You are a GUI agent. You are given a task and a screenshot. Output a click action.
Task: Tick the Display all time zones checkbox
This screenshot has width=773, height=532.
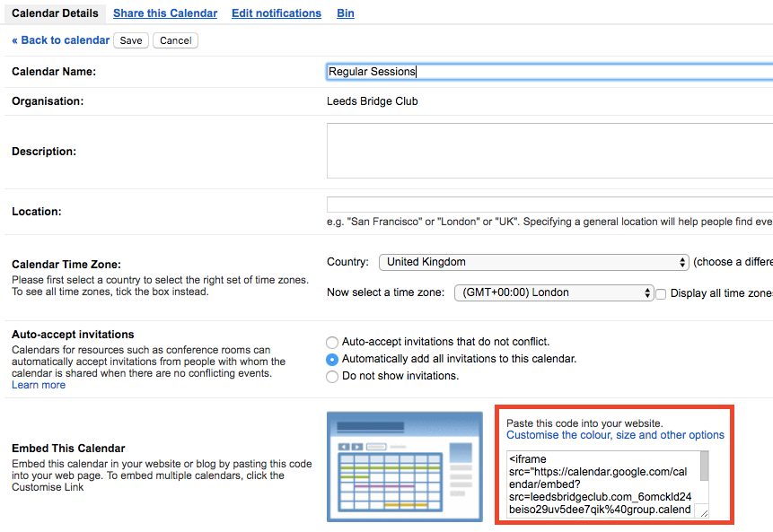(661, 294)
